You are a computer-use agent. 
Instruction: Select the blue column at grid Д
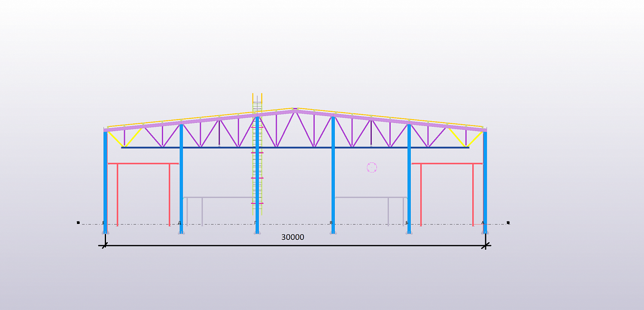pos(181,178)
